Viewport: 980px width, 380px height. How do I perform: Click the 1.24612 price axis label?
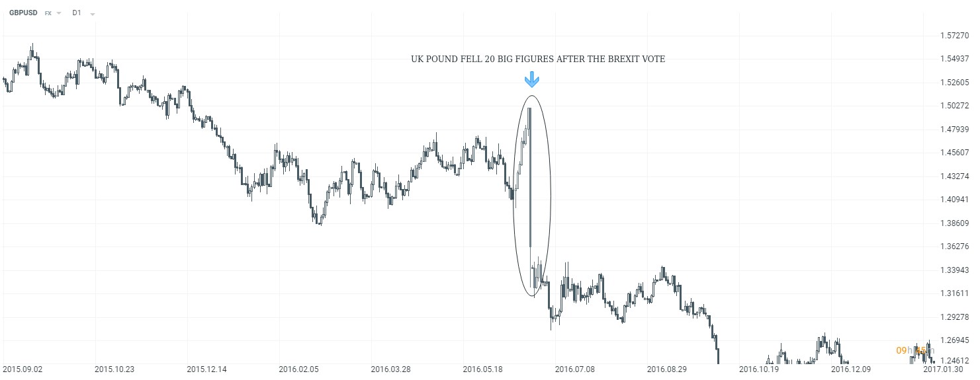pyautogui.click(x=954, y=361)
